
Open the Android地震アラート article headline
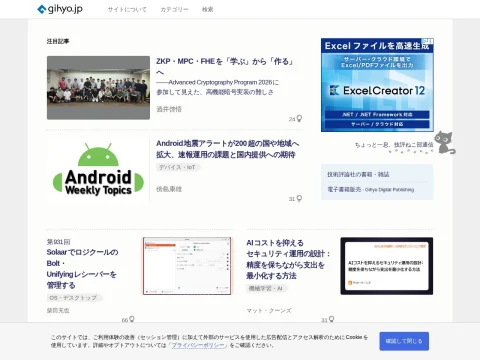point(228,149)
